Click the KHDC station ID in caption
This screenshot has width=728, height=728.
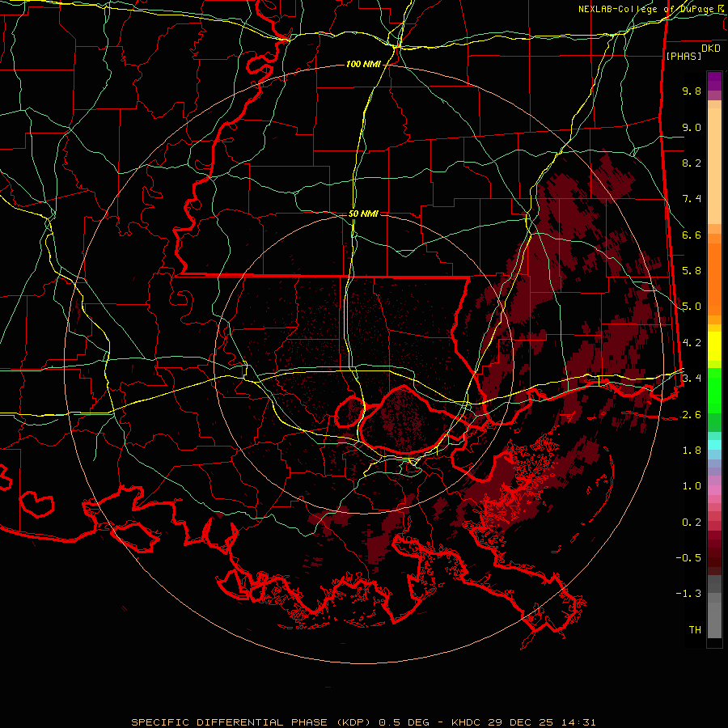coord(467,722)
